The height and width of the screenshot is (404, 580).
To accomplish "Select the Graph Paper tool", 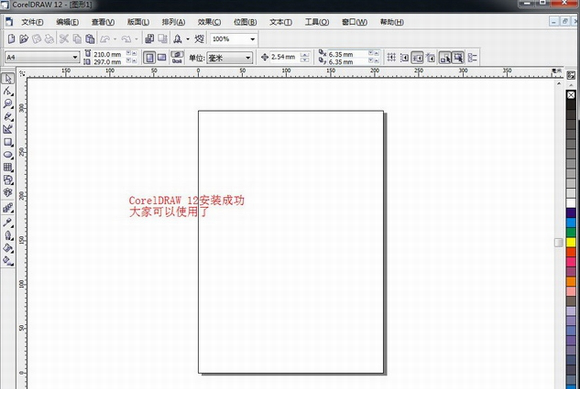I will 8,167.
